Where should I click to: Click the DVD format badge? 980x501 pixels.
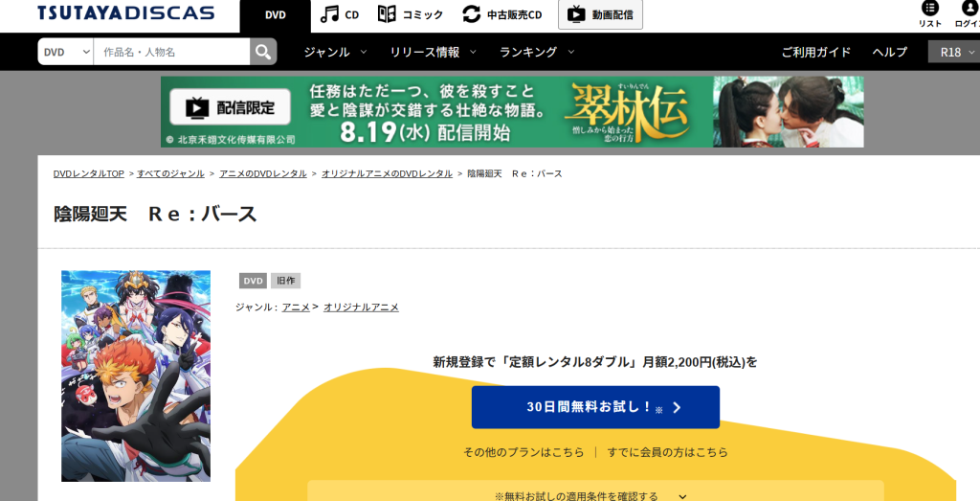253,281
